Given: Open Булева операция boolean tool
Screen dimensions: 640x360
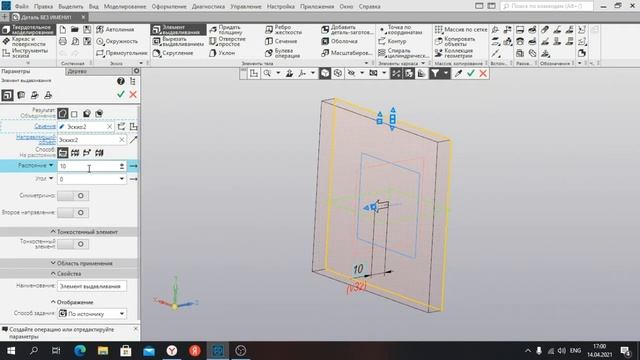Looking at the screenshot, I should [282, 53].
